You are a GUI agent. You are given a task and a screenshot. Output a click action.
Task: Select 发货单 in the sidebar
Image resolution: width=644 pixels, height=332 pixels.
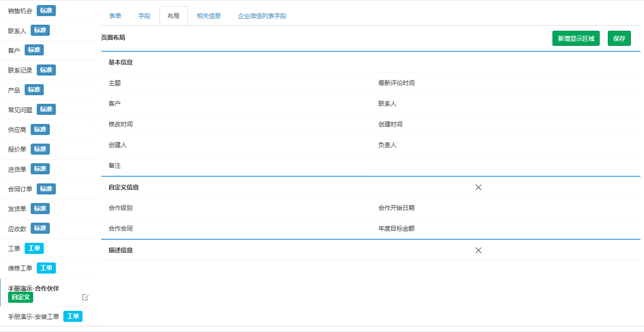48,209
